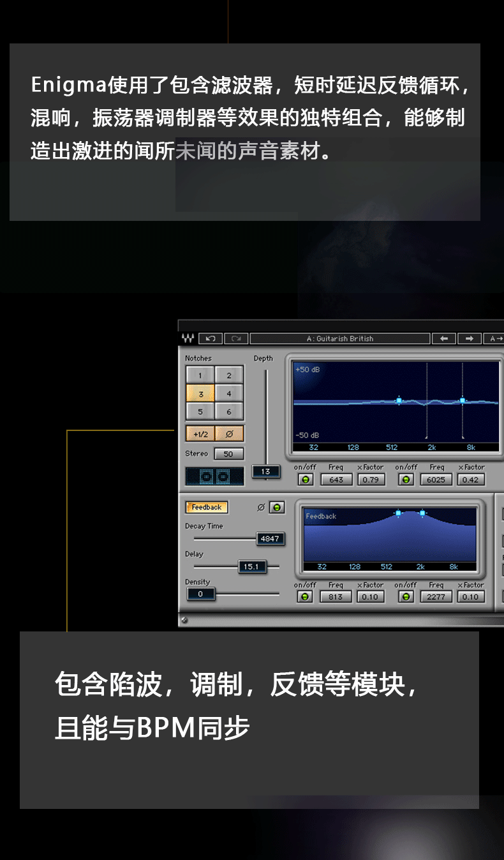Click the Decay Time slider handle 4847

click(270, 538)
